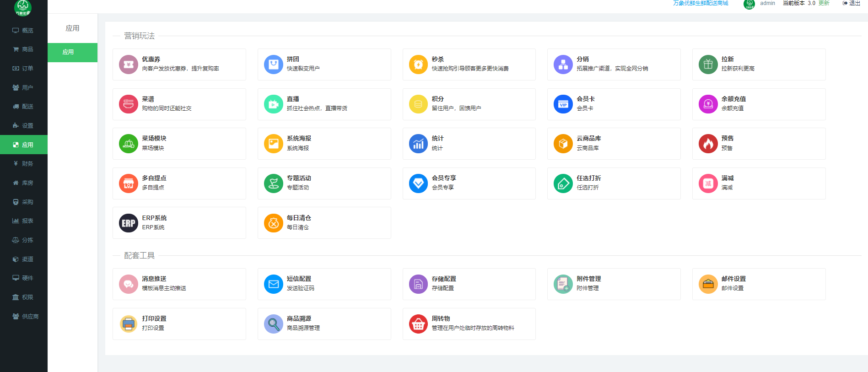Viewport: 868px width, 372px height.
Task: Click the 退出 logout link
Action: [852, 3]
